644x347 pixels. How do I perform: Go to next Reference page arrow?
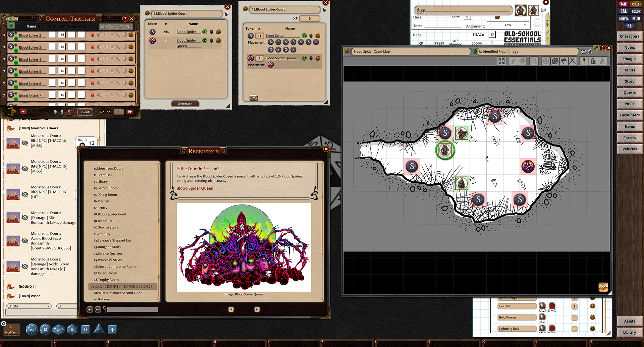257,309
